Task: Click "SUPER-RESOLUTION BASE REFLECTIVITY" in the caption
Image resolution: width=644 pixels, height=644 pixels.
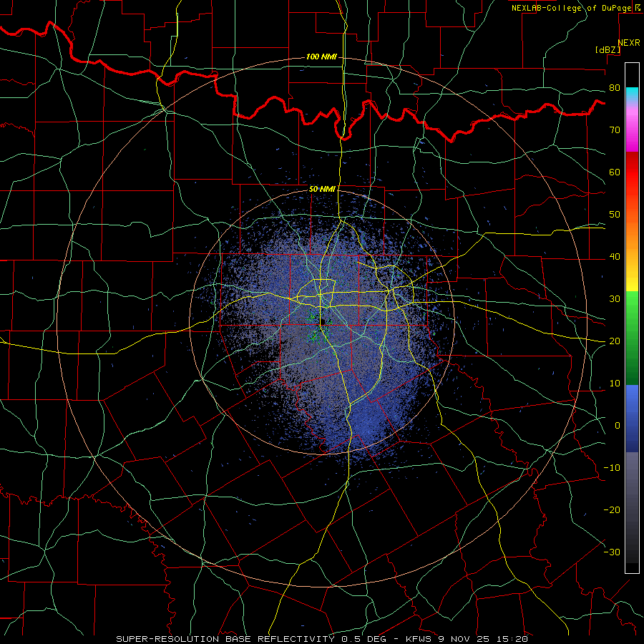Action: [x=225, y=639]
